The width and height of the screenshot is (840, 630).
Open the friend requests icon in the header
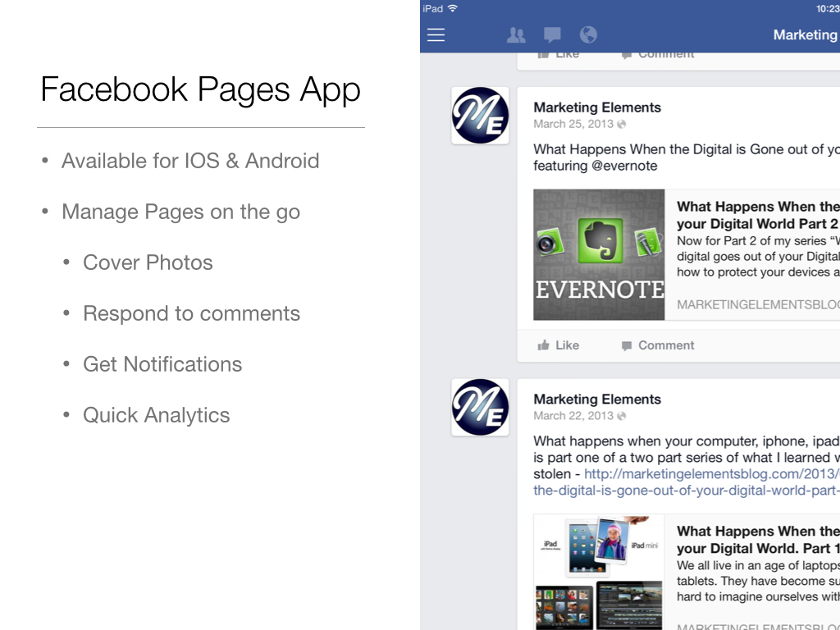[x=516, y=34]
